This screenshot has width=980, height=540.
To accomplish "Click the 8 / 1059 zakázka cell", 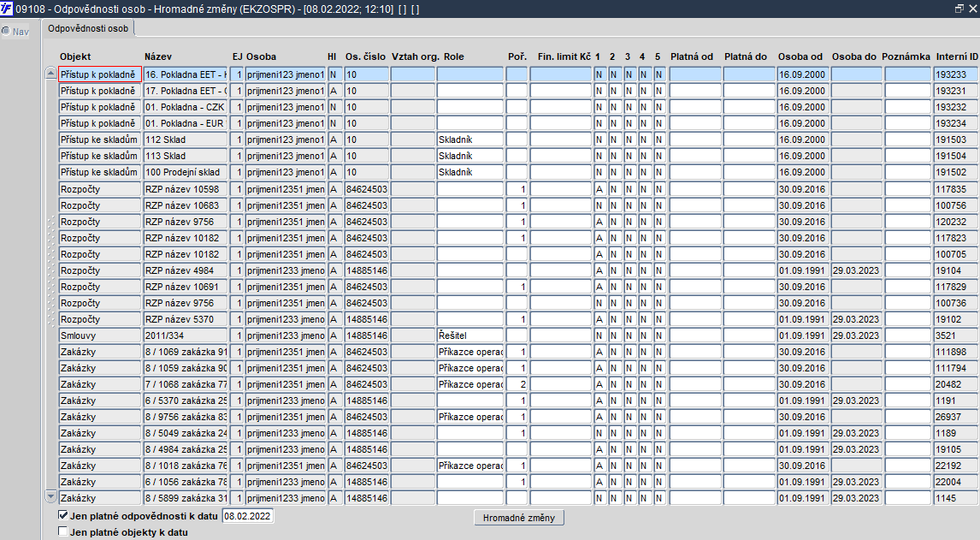I will point(186,368).
